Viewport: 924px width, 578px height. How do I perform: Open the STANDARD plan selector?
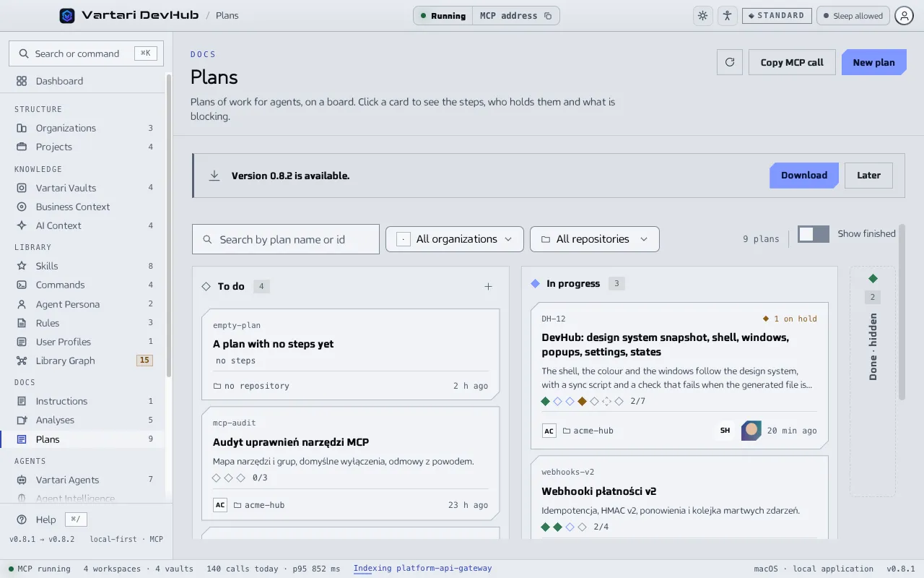[777, 15]
